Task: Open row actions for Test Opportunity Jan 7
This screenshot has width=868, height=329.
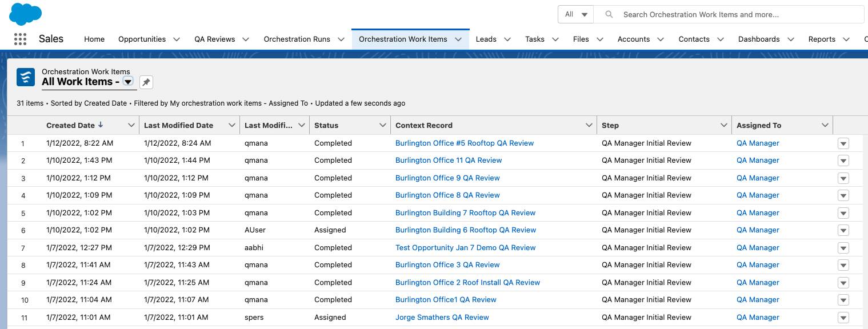Action: (x=843, y=248)
